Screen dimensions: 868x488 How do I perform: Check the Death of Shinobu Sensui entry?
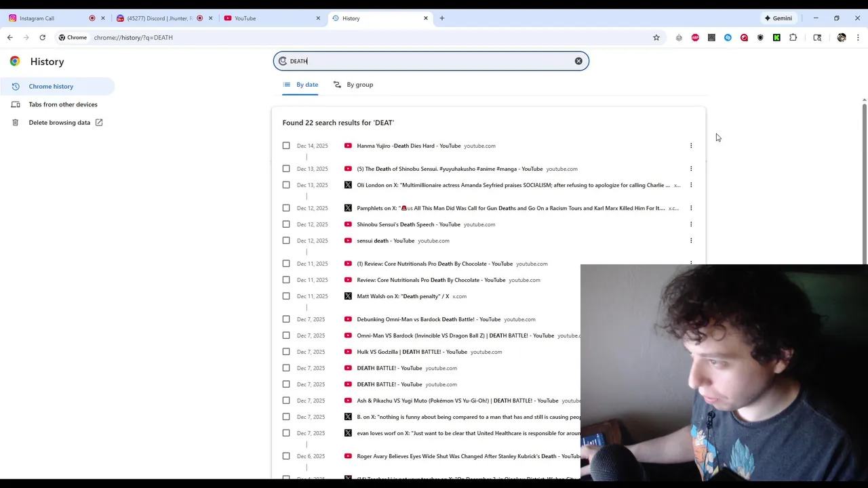click(286, 169)
